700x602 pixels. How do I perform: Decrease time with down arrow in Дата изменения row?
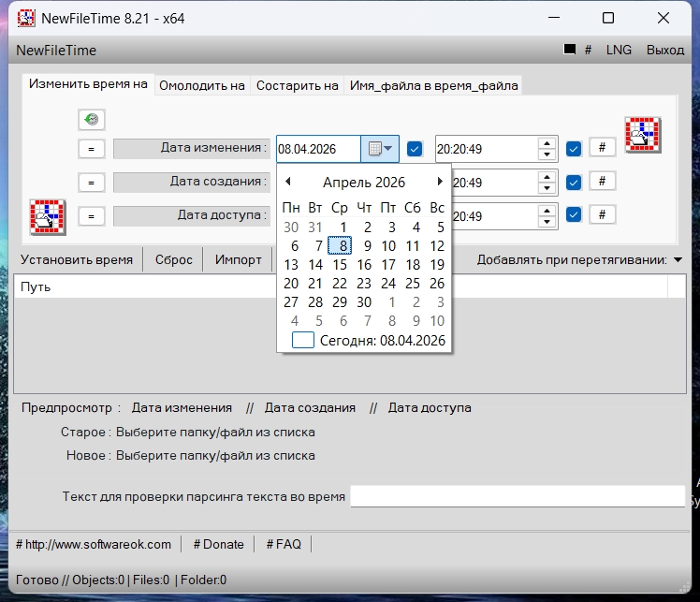[x=547, y=154]
